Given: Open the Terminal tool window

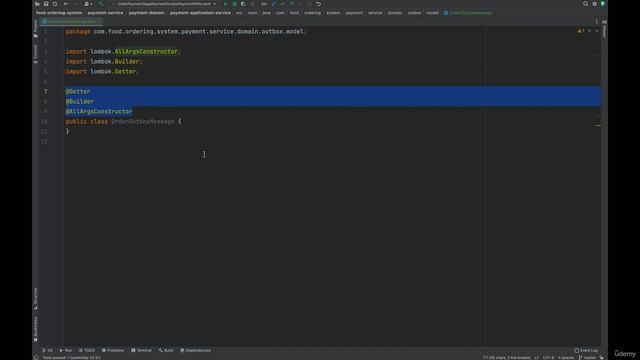Looking at the screenshot, I should coord(141,350).
